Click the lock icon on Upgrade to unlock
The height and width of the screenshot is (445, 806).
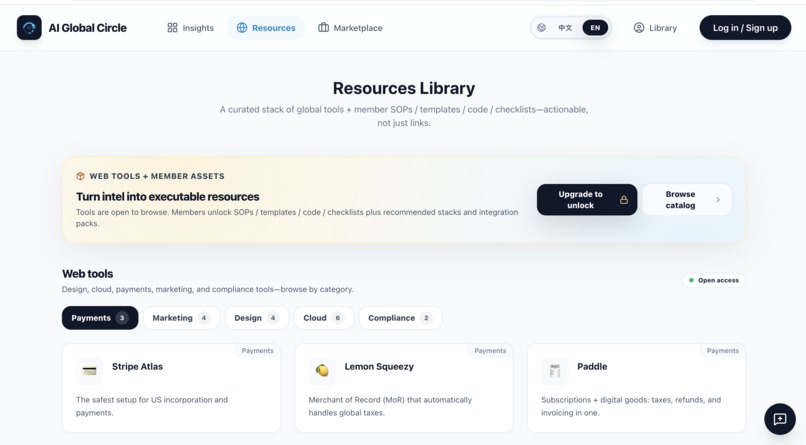click(624, 200)
